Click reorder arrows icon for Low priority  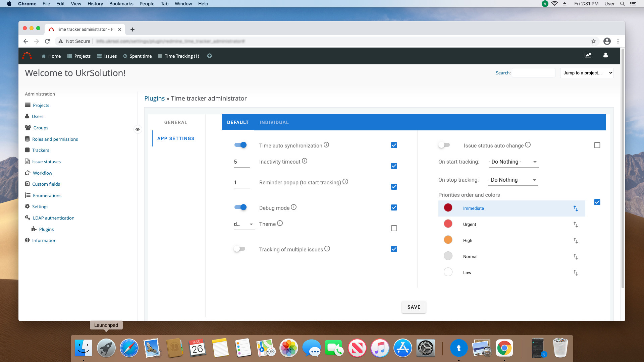point(576,273)
